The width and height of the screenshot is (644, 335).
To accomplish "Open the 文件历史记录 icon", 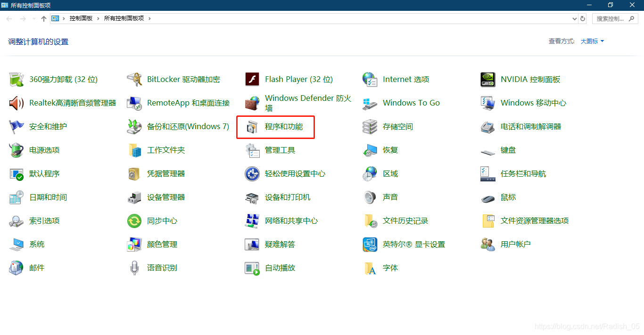I will [370, 221].
